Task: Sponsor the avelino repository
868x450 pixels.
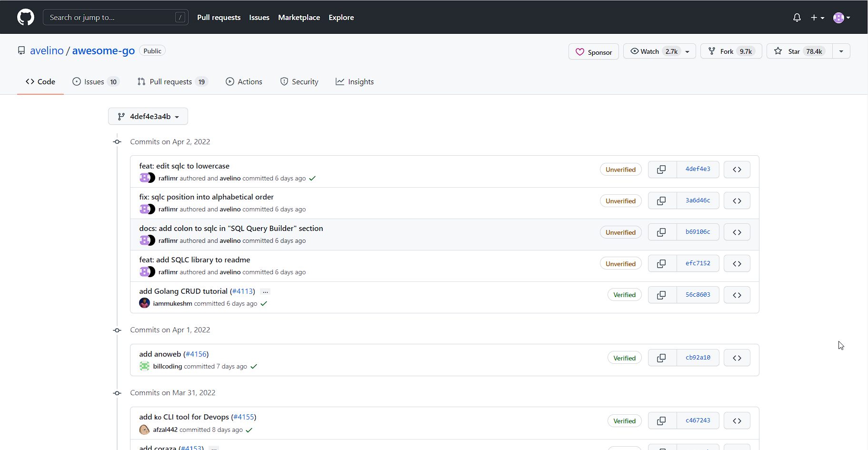Action: click(x=594, y=52)
